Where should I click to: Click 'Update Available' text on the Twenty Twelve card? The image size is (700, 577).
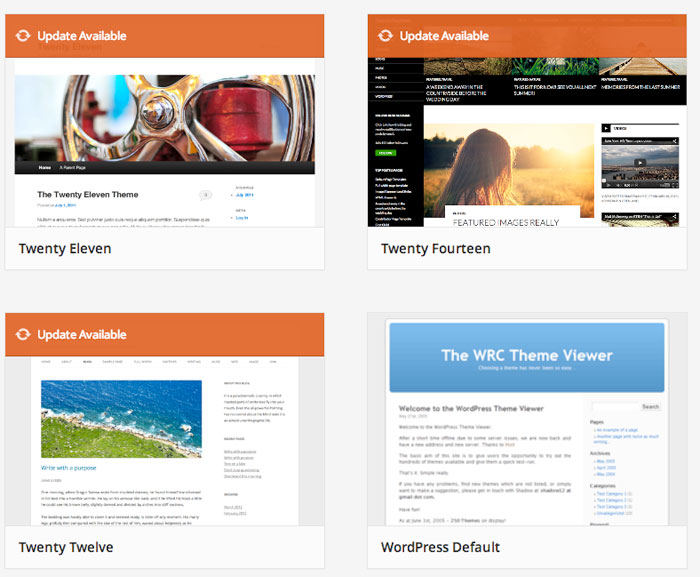(x=82, y=334)
